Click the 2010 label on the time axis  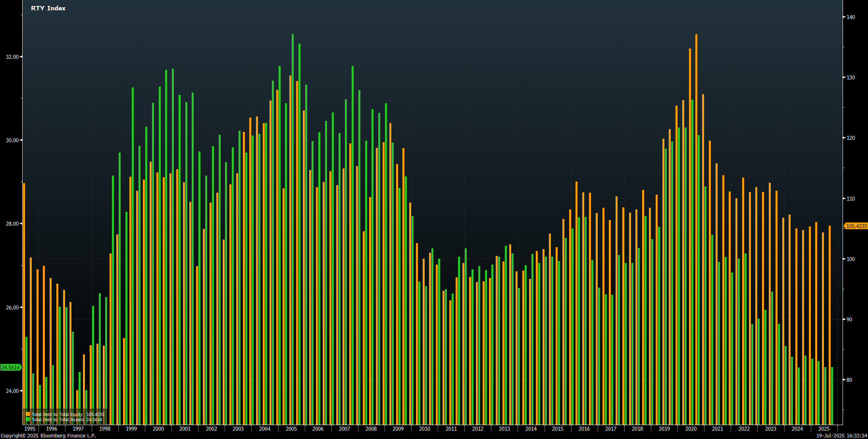424,429
